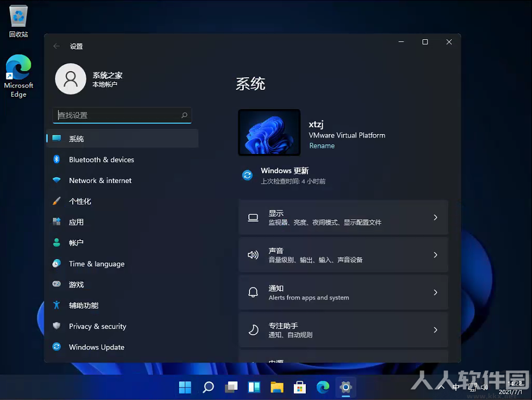Select 游戏 label in sidebar
532x400 pixels.
tap(76, 284)
